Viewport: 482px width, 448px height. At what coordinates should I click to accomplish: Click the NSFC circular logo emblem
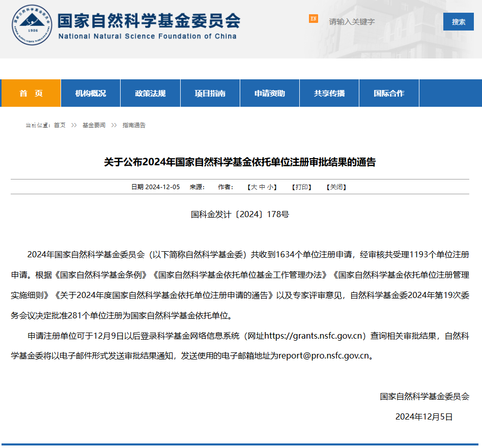(x=32, y=25)
